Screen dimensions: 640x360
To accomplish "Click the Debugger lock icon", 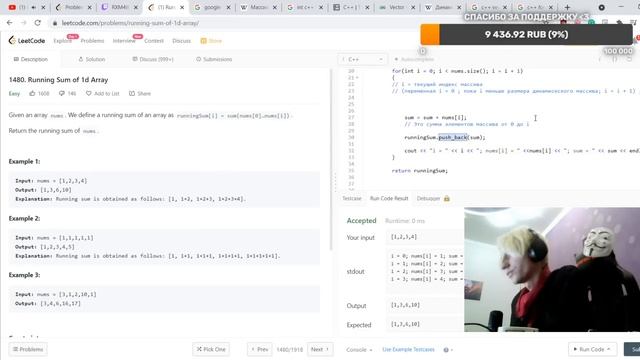I will [447, 198].
